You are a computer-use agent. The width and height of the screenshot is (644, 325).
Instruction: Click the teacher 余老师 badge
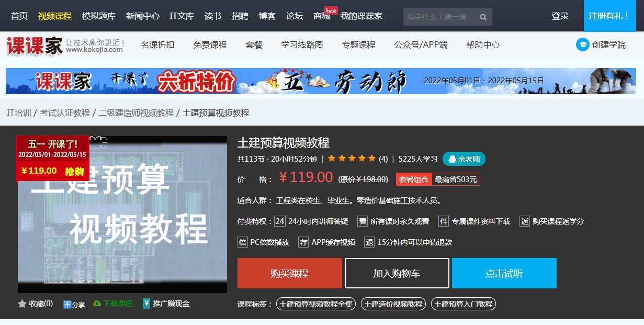(464, 159)
